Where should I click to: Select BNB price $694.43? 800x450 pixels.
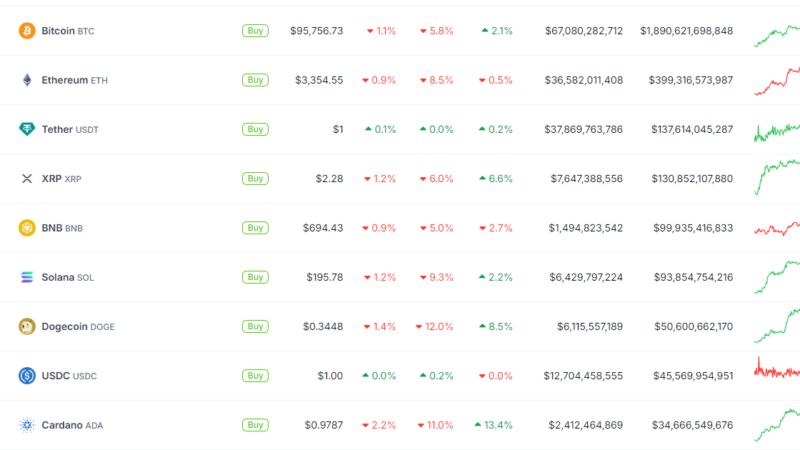point(322,228)
